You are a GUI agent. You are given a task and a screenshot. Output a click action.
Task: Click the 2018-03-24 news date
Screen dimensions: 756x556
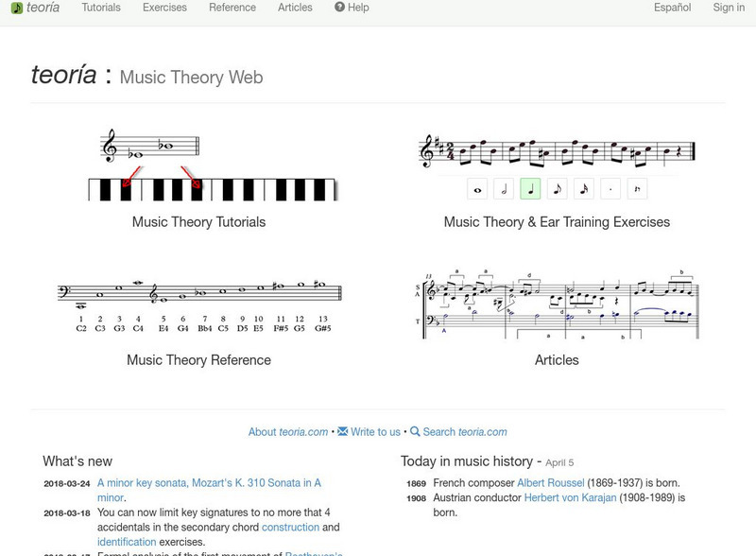[x=67, y=483]
